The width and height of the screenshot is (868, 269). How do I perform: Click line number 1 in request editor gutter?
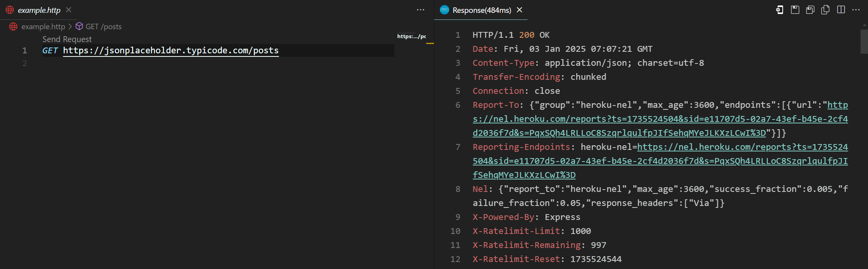[x=25, y=51]
